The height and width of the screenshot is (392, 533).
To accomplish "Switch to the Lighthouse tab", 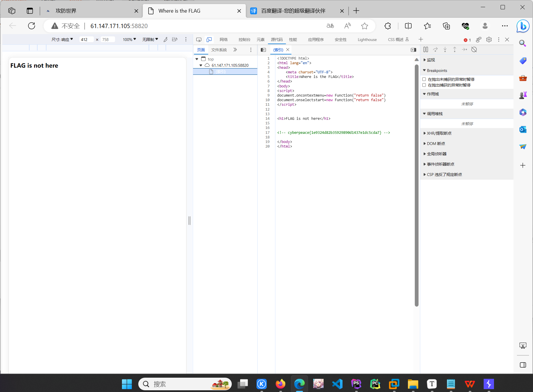I will pyautogui.click(x=367, y=40).
